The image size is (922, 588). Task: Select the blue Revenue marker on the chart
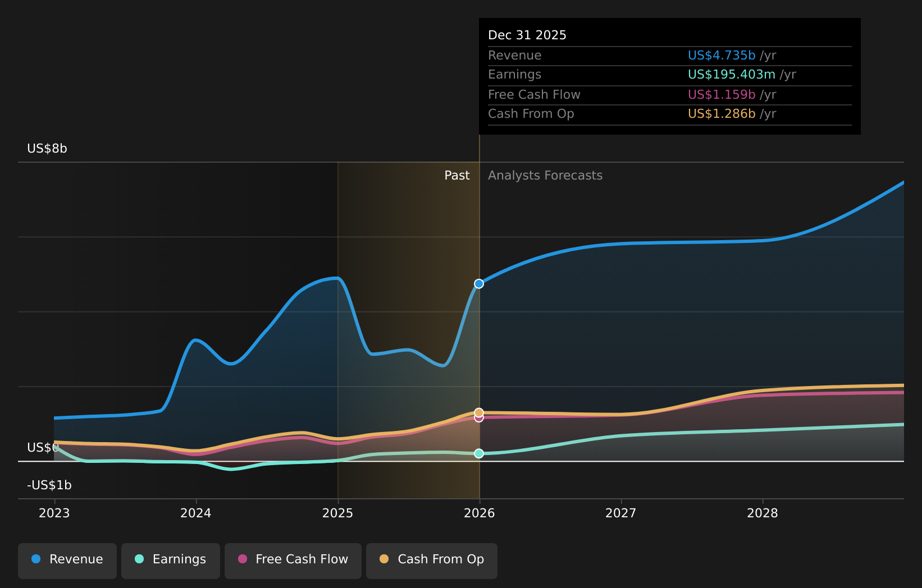pos(478,283)
